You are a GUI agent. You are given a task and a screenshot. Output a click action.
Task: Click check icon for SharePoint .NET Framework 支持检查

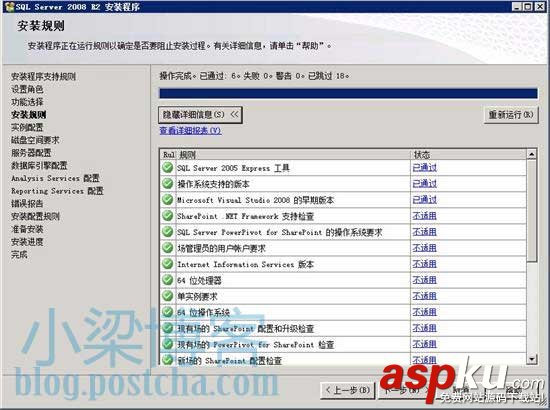point(168,215)
